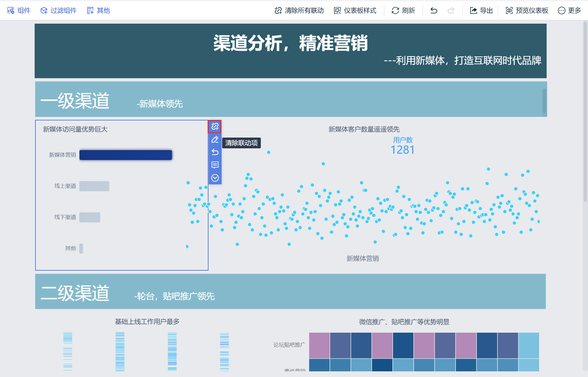Screen dimensions: 588x377
Task: Click the light blue last cell in 论坛贴吧推广 row
Action: click(529, 345)
